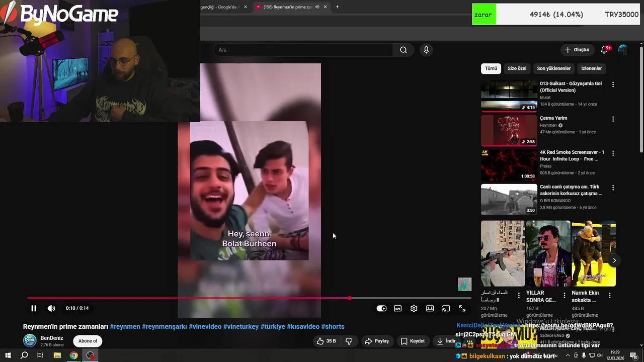This screenshot has height=362, width=644.
Task: Click the progress bar scrubber handle
Action: (x=350, y=298)
